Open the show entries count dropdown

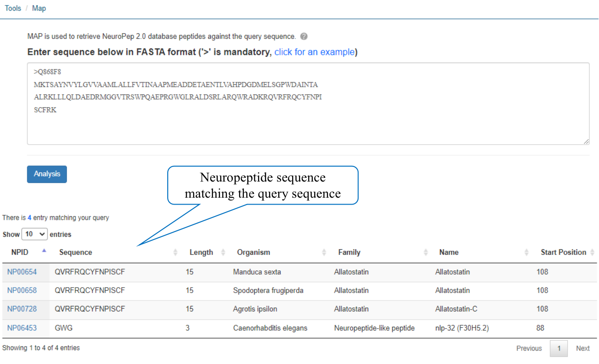point(35,234)
